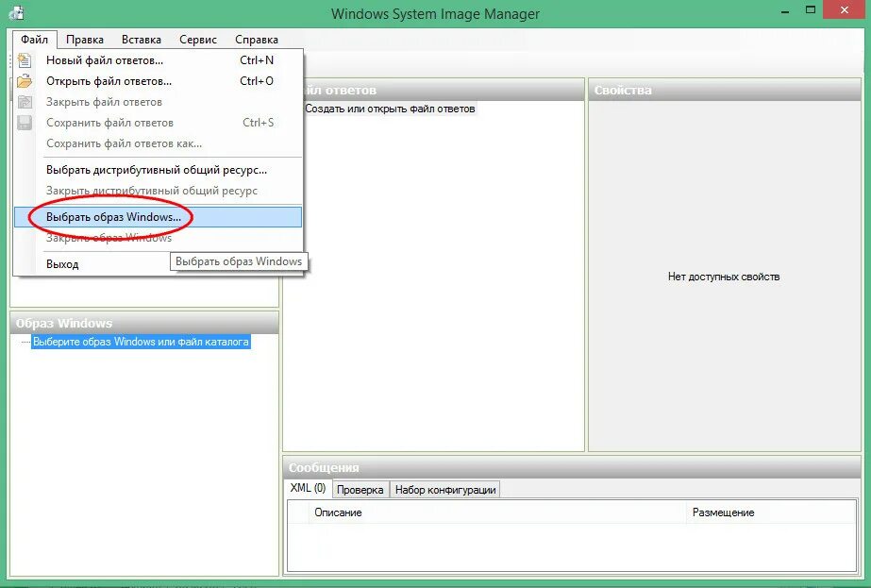Click the Описание column header
Viewport: 871px width, 588px height.
497,512
